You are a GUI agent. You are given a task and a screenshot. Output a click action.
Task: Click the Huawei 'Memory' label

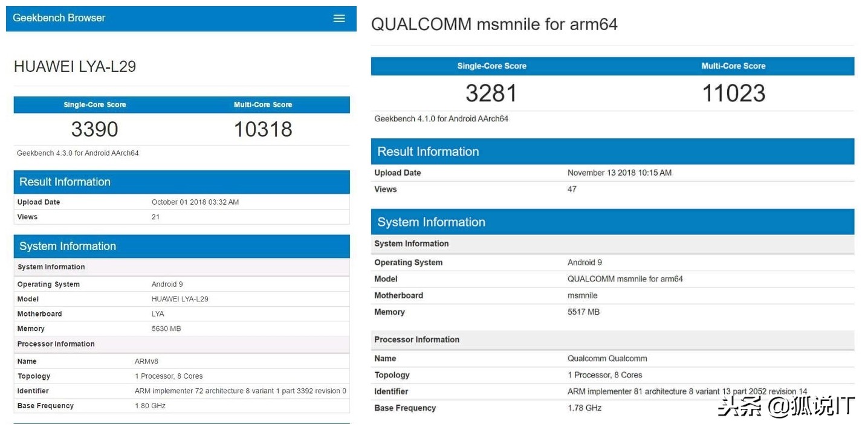pyautogui.click(x=31, y=329)
